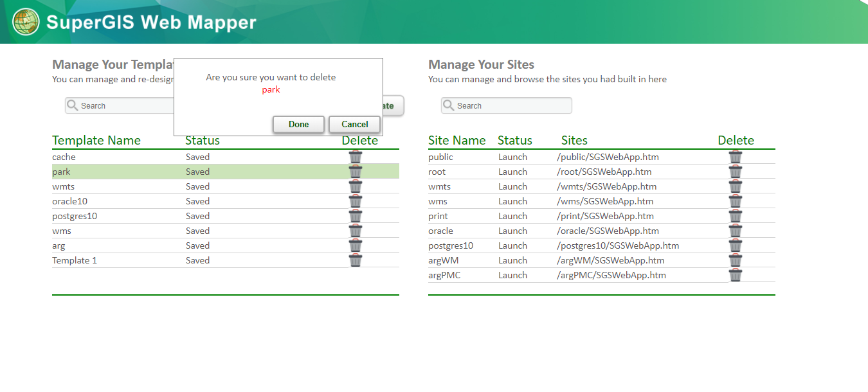The width and height of the screenshot is (868, 392).
Task: Click the argPMC site name
Action: tap(444, 275)
